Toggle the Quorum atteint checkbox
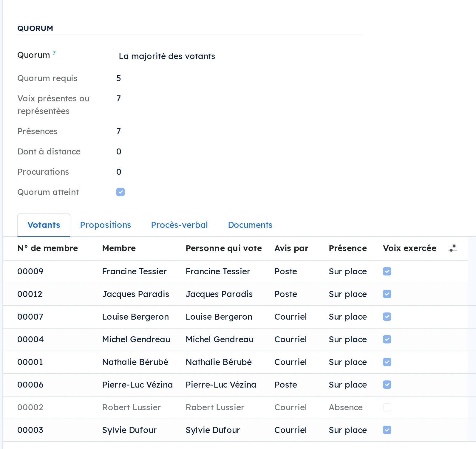476x449 pixels. tap(120, 192)
